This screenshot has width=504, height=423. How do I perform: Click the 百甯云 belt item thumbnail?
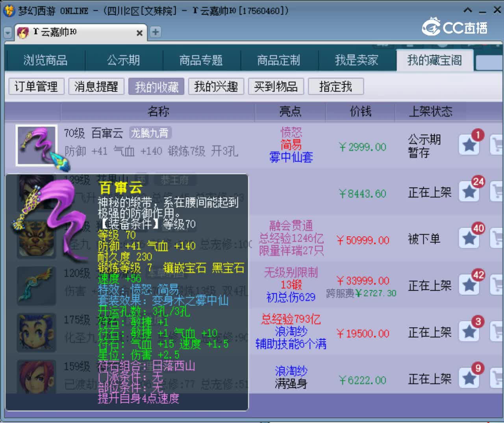click(x=36, y=145)
